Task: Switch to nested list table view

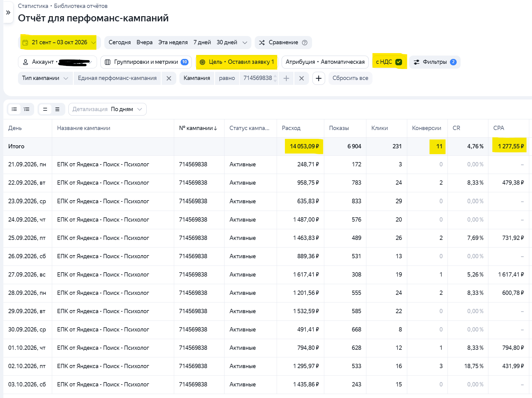Action: (27, 109)
